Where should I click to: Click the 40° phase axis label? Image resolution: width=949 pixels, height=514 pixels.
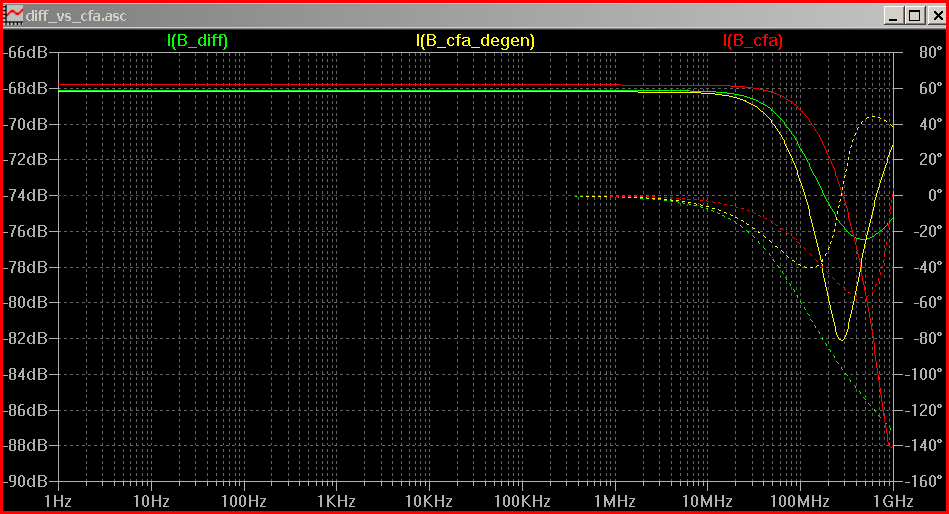pyautogui.click(x=930, y=124)
